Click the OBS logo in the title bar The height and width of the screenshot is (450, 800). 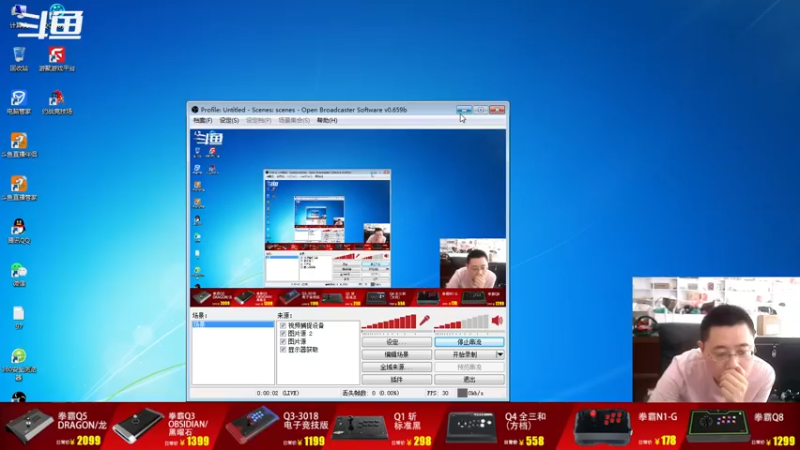[195, 110]
